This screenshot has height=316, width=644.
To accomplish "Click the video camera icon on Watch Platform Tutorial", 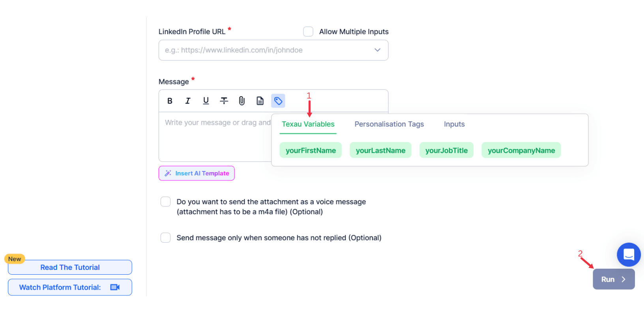I will (114, 287).
